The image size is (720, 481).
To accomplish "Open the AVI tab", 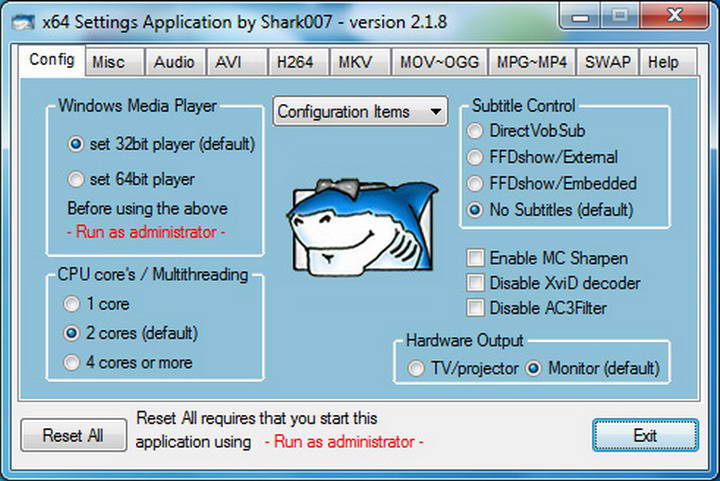I will pyautogui.click(x=237, y=62).
